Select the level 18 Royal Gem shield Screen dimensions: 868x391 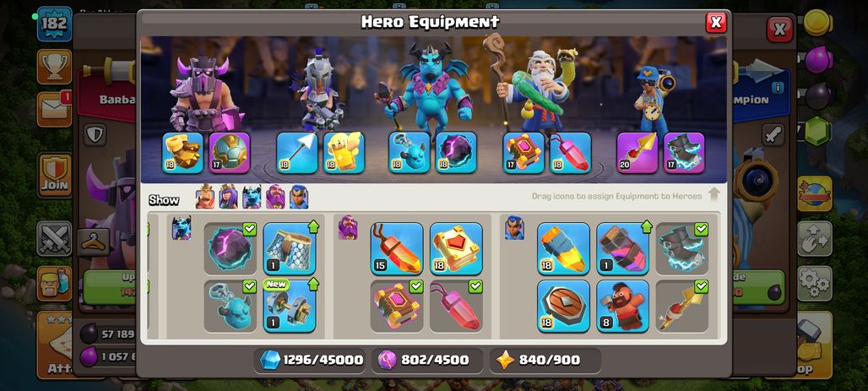pyautogui.click(x=563, y=307)
